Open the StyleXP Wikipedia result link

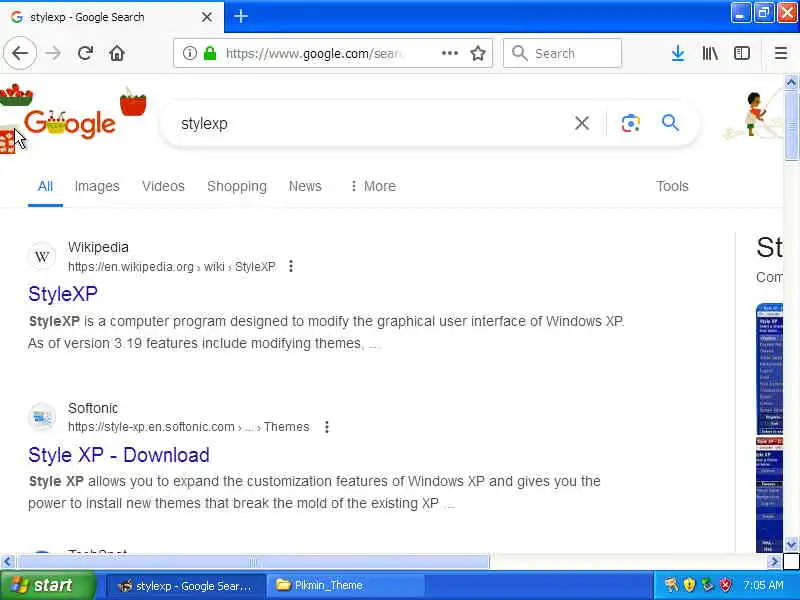(x=63, y=294)
